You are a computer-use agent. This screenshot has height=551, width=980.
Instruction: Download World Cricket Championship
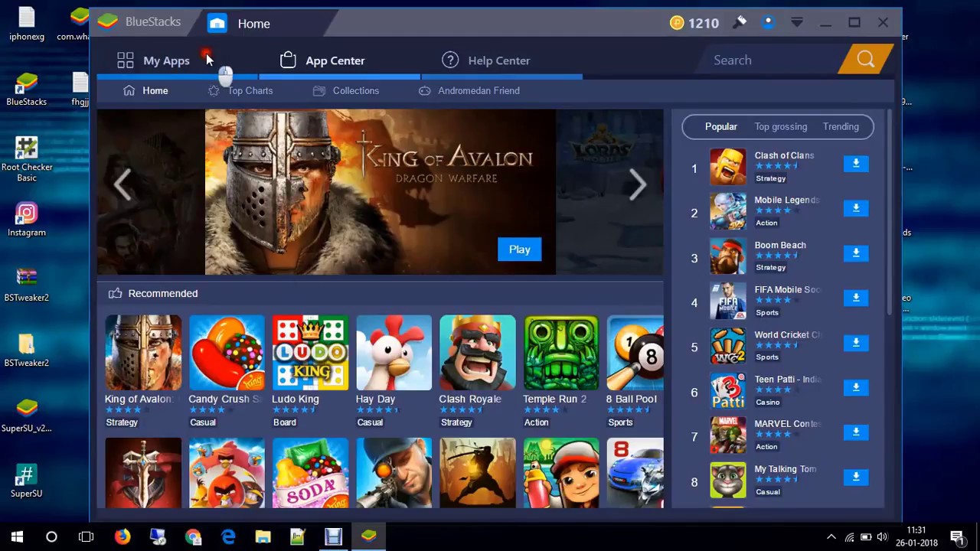point(856,343)
